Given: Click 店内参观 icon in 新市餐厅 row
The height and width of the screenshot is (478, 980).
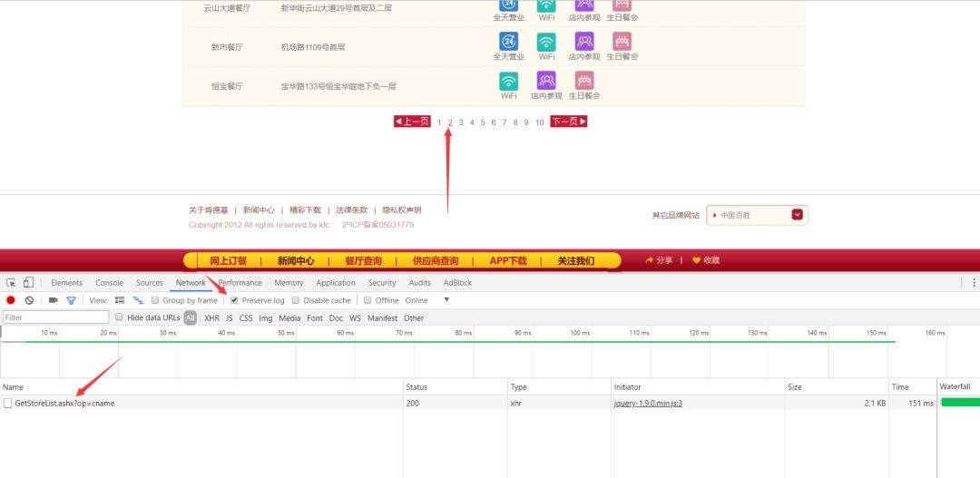Looking at the screenshot, I should (x=584, y=41).
